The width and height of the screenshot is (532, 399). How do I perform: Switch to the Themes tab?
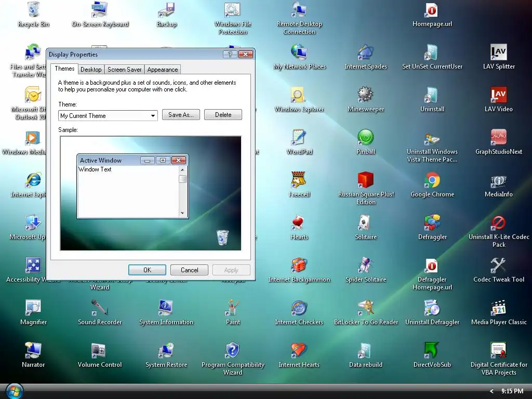pyautogui.click(x=64, y=69)
